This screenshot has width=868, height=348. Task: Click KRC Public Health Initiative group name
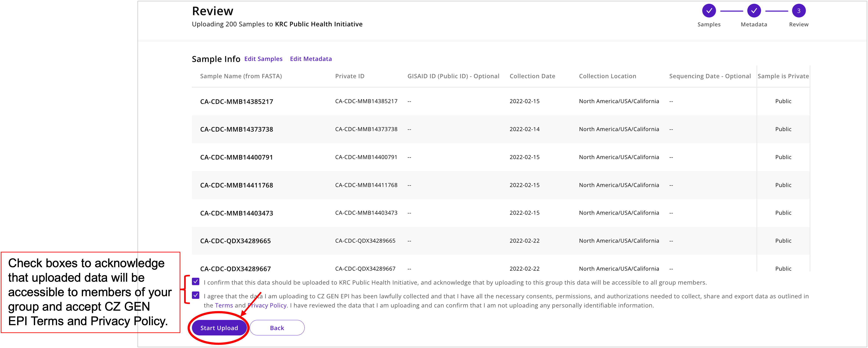[x=319, y=24]
